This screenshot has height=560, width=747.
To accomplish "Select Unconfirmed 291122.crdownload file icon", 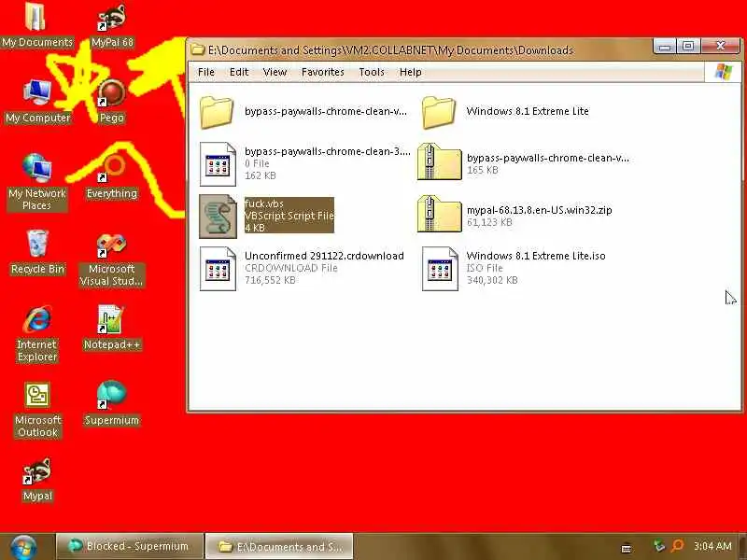I will 218,269.
